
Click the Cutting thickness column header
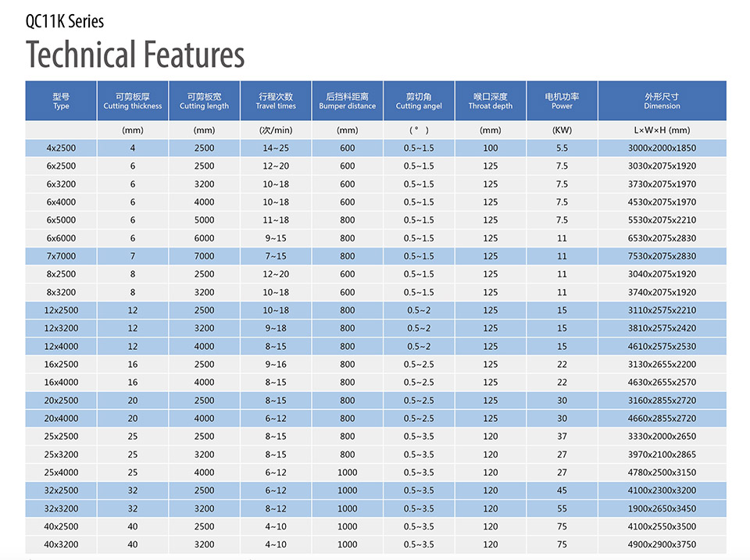pos(133,101)
